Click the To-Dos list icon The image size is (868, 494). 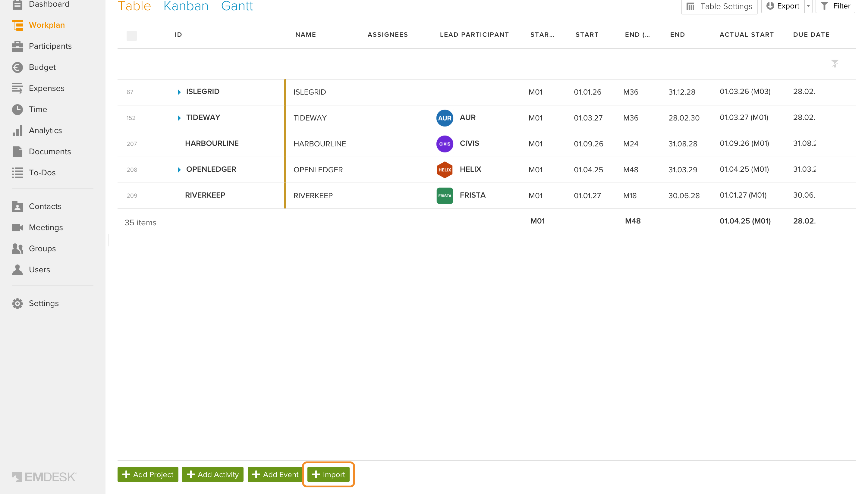click(17, 172)
